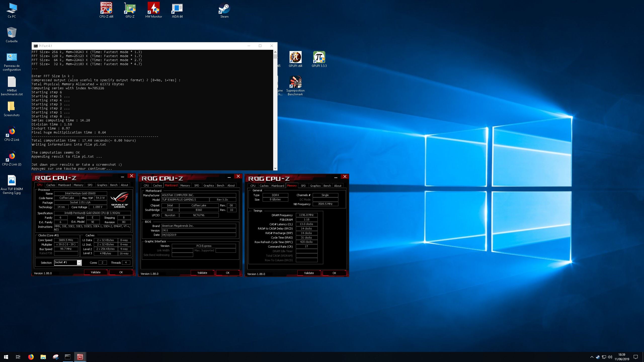Click the BIOS Version 2411 field
Screen dimensions: 644x362
tap(199, 230)
